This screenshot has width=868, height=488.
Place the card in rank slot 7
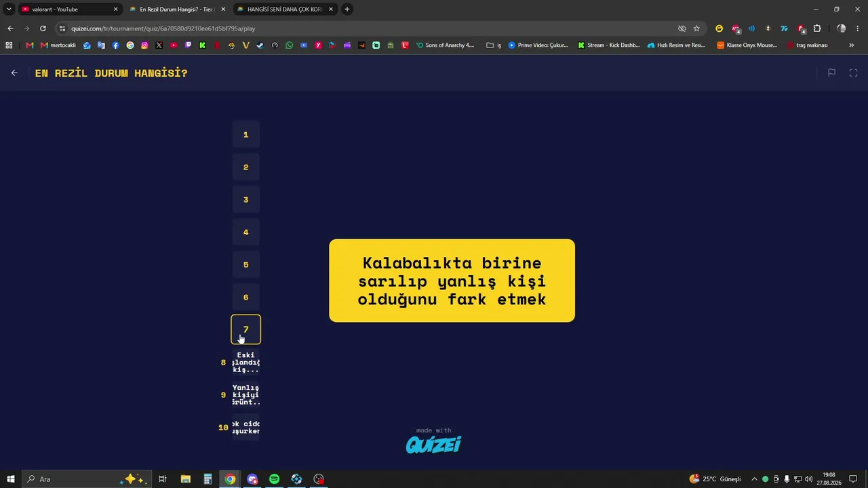coord(246,329)
